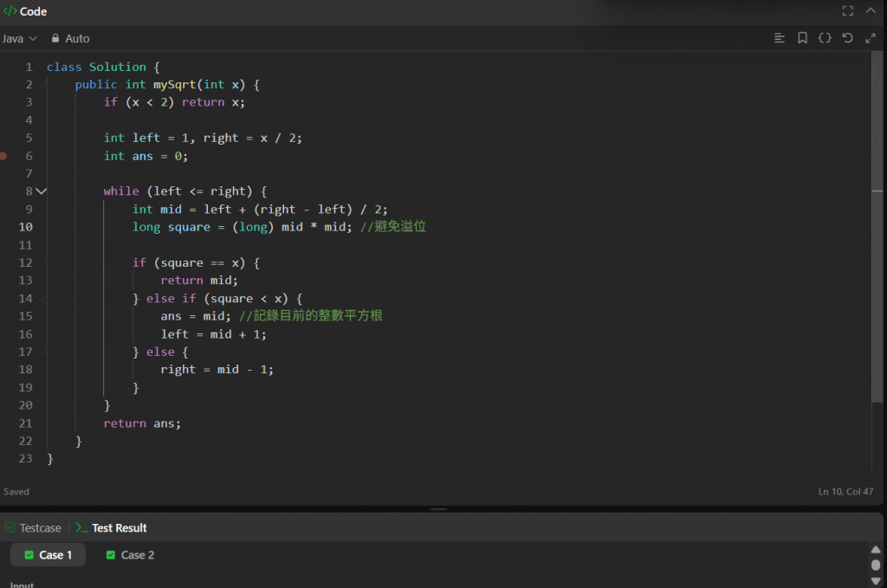Click the editor vertical scrollbar thumb
The width and height of the screenshot is (887, 588).
click(x=877, y=226)
